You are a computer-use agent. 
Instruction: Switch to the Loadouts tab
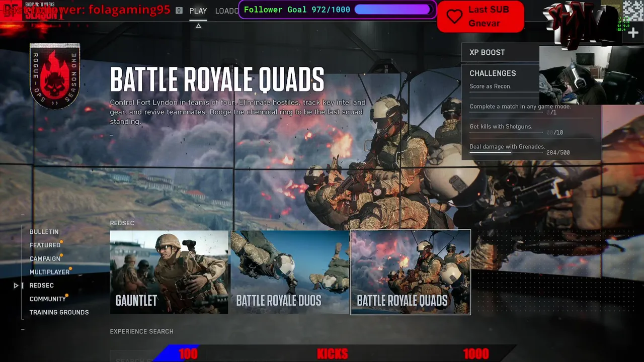tap(227, 11)
